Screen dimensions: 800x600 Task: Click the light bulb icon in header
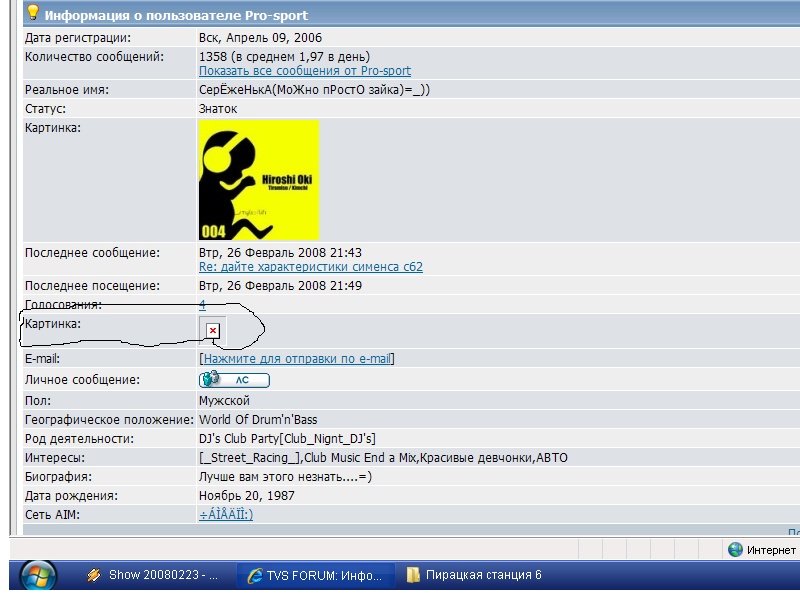tap(32, 14)
